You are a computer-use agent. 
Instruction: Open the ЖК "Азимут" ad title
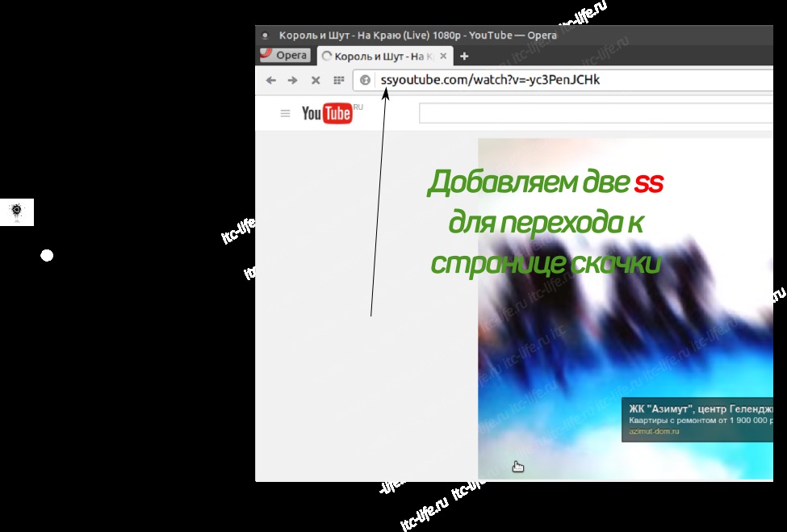pyautogui.click(x=701, y=409)
